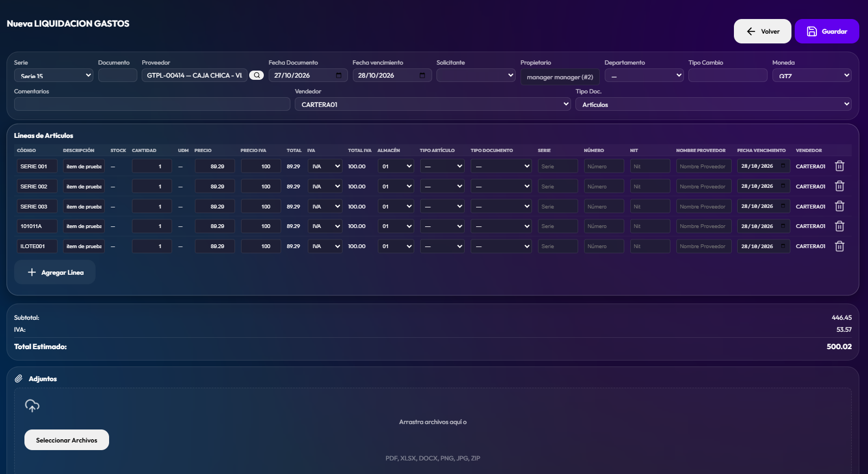Expand the Solicitante dropdown
868x474 pixels.
(476, 75)
